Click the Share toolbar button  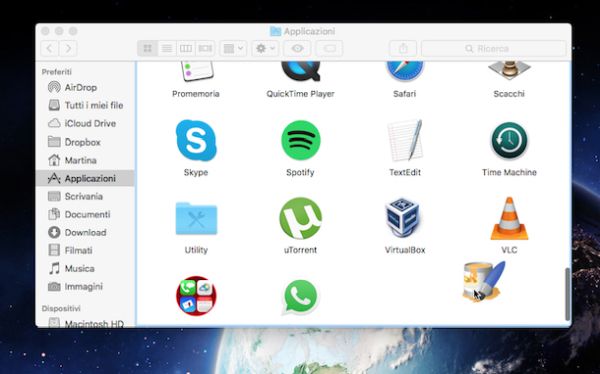point(403,49)
